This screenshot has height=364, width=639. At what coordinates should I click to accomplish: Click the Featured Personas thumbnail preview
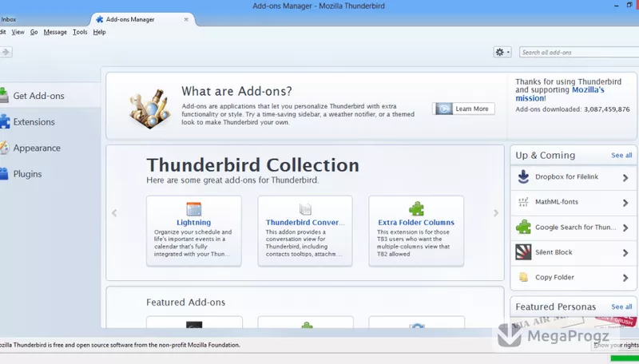tap(574, 322)
